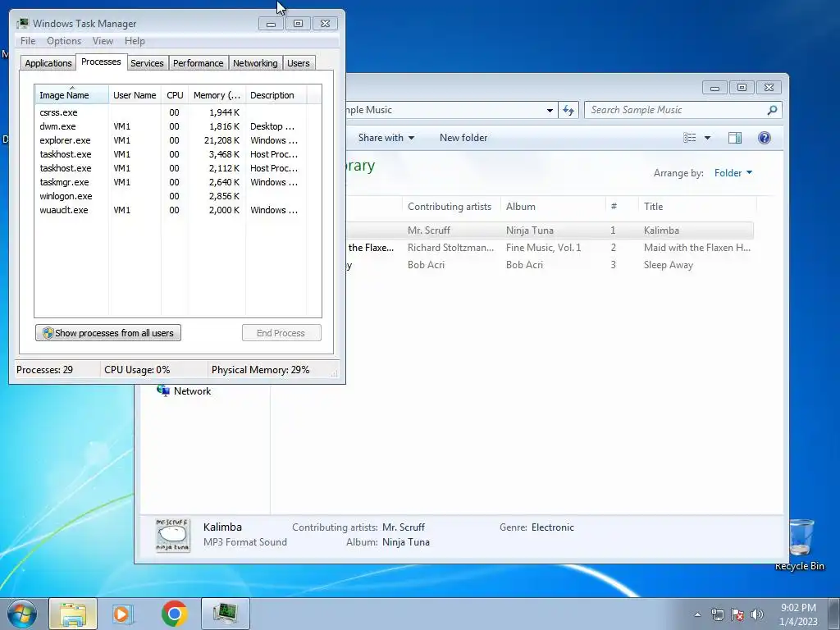The image size is (840, 630).
Task: Open Google Chrome from the taskbar
Action: pos(174,614)
